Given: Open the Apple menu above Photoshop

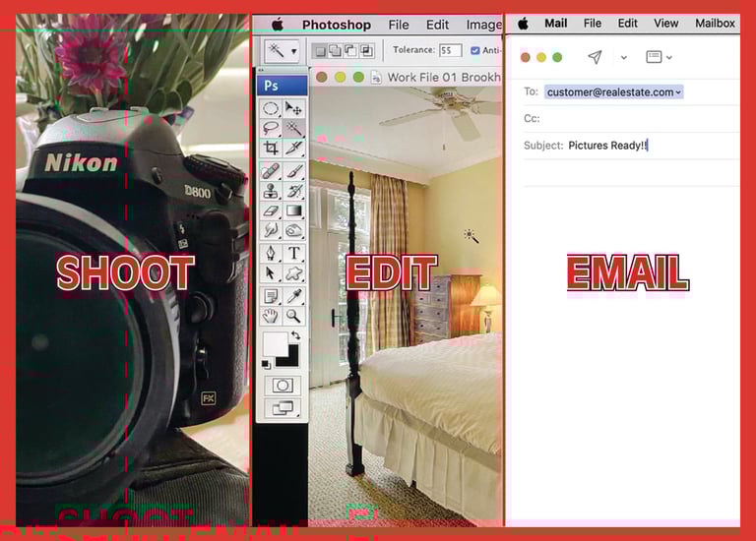Looking at the screenshot, I should pos(278,24).
